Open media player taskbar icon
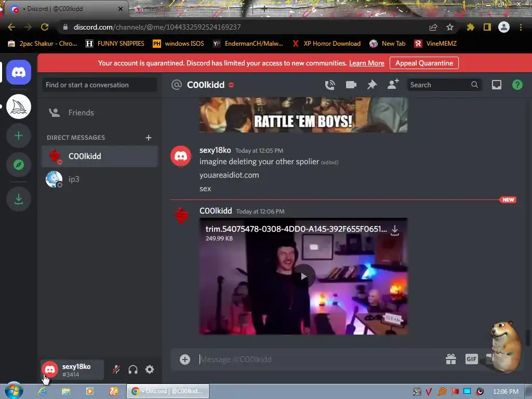The image size is (532, 399). point(89,392)
